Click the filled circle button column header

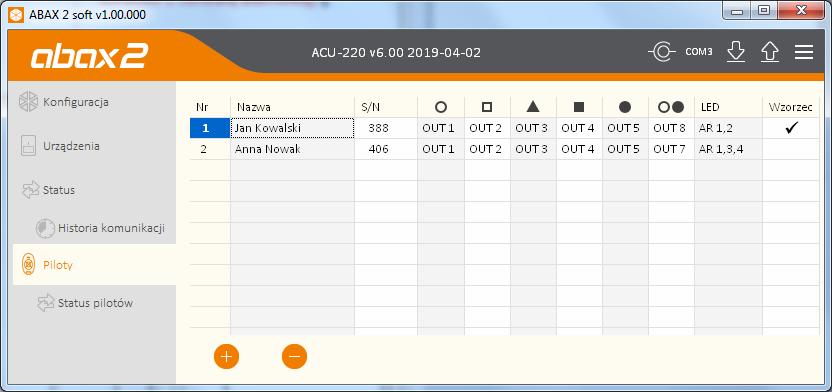coord(625,107)
